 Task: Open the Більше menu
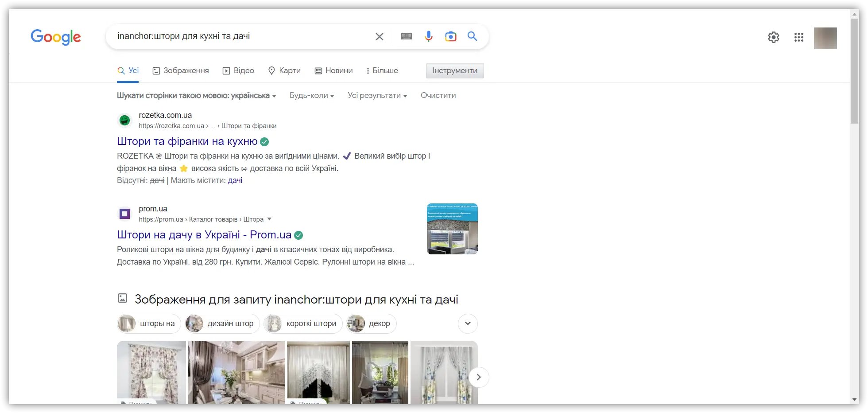point(382,70)
